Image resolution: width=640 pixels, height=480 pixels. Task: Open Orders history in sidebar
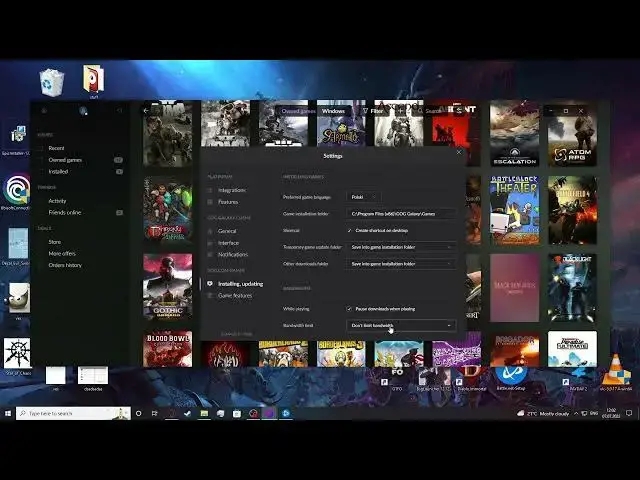click(x=65, y=265)
